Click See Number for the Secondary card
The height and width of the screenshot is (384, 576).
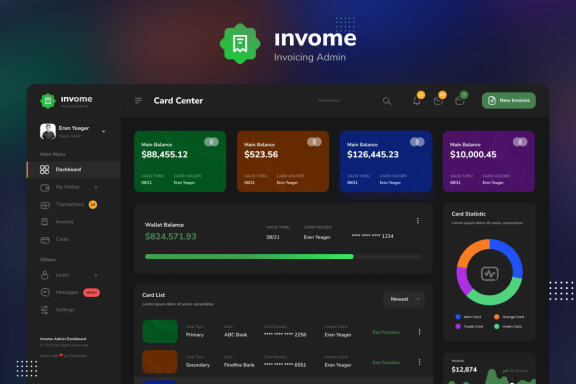coord(386,362)
